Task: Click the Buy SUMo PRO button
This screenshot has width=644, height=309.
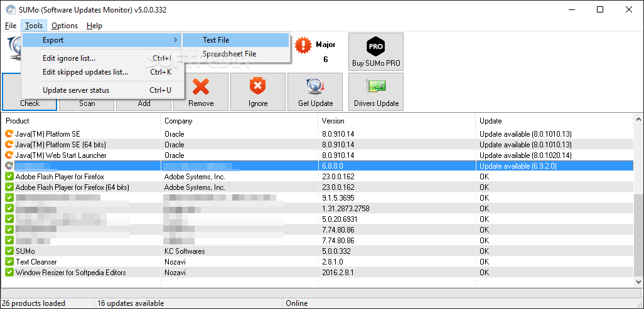Action: click(x=376, y=51)
